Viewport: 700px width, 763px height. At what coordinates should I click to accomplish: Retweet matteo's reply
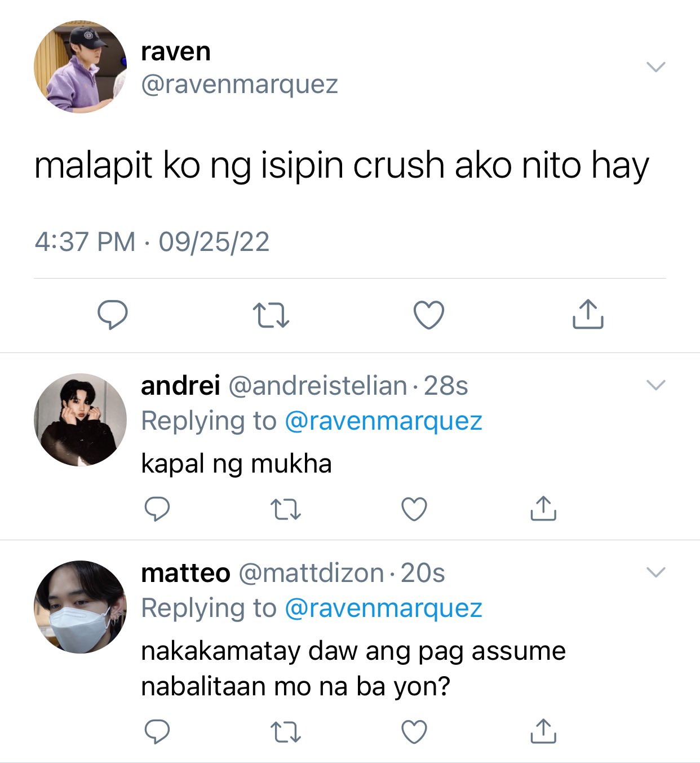(x=286, y=732)
